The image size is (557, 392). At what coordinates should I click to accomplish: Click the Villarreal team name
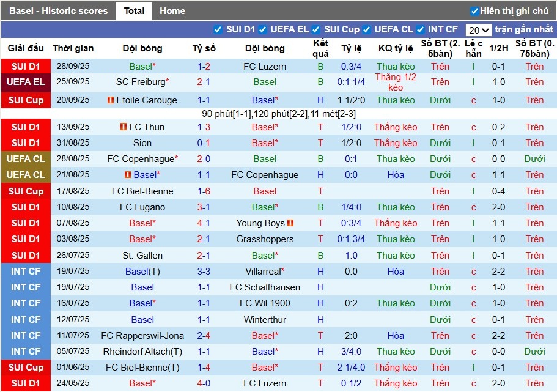(263, 271)
